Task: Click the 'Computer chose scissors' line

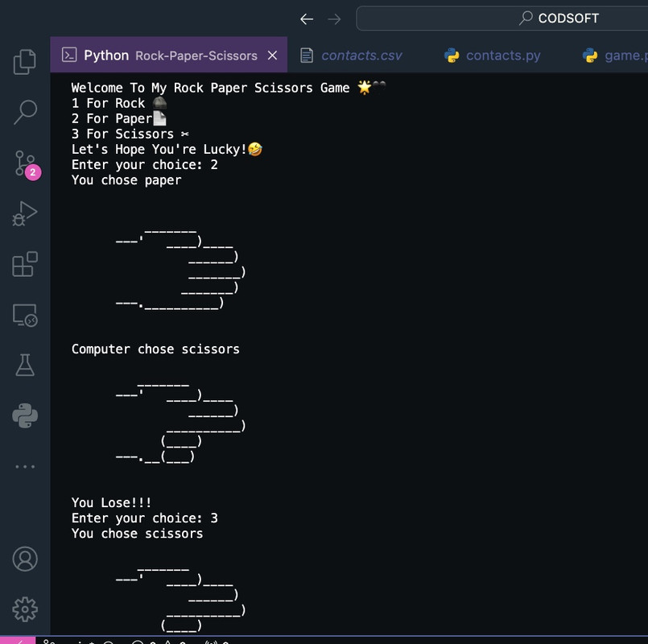Action: tap(155, 349)
